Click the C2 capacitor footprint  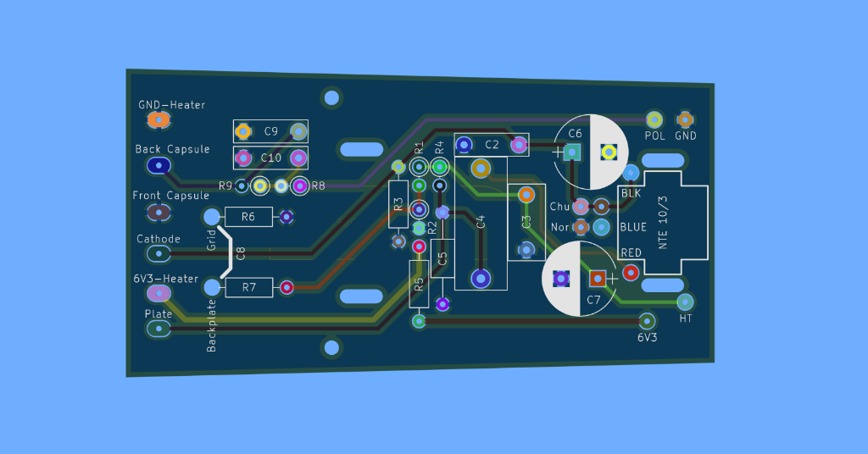pos(492,144)
